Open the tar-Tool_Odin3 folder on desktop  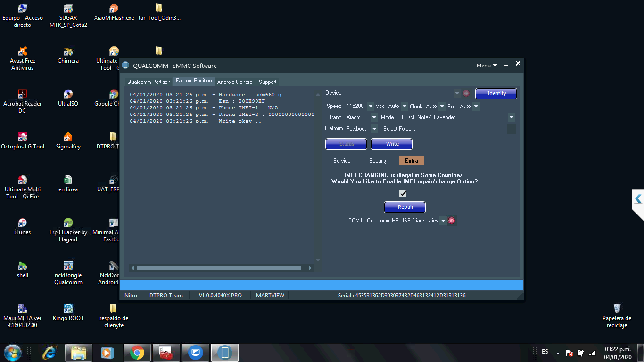coord(159,13)
